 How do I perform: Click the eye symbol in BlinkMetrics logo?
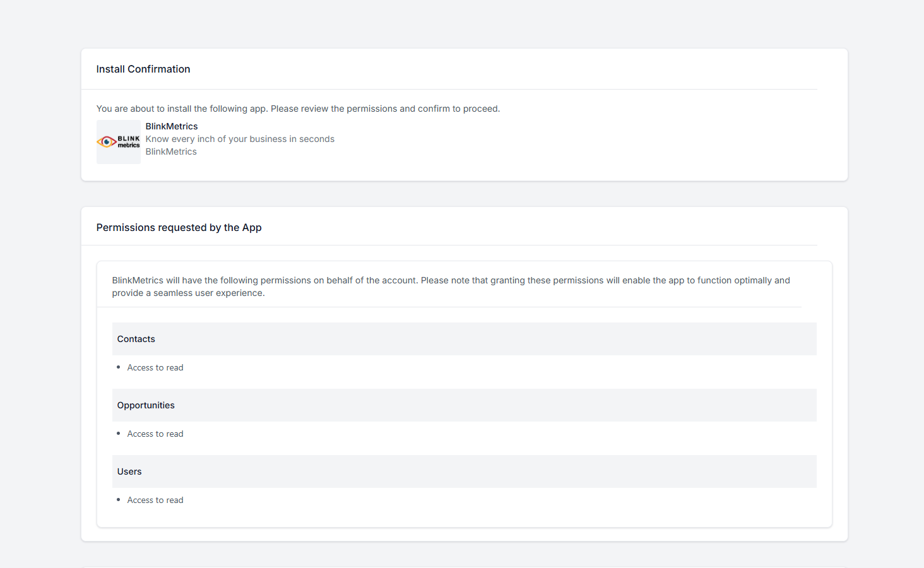[x=107, y=142]
